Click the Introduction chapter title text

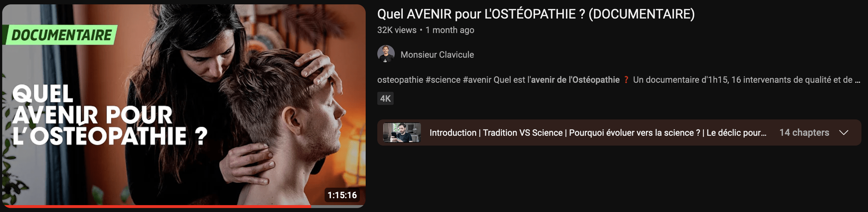click(x=453, y=132)
